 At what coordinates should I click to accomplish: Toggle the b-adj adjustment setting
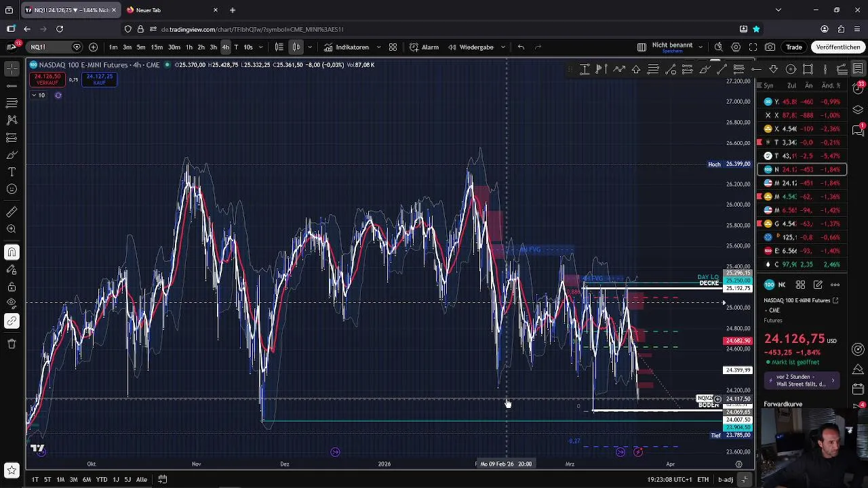(726, 479)
